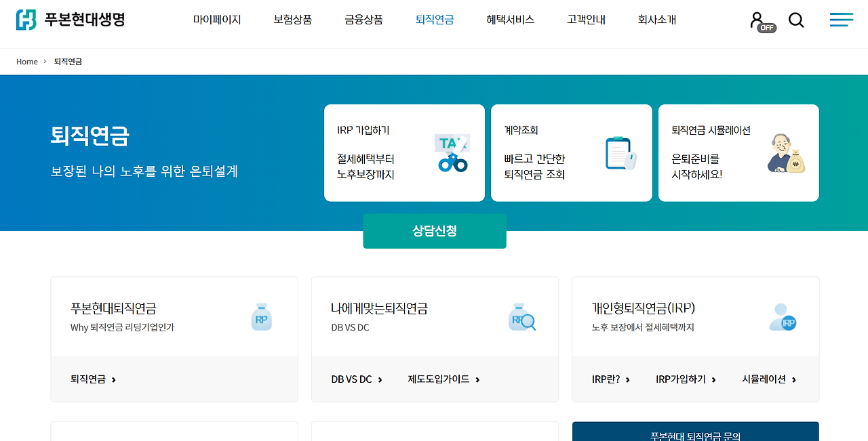Follow the 퇴직연금 link with arrow

coord(93,379)
